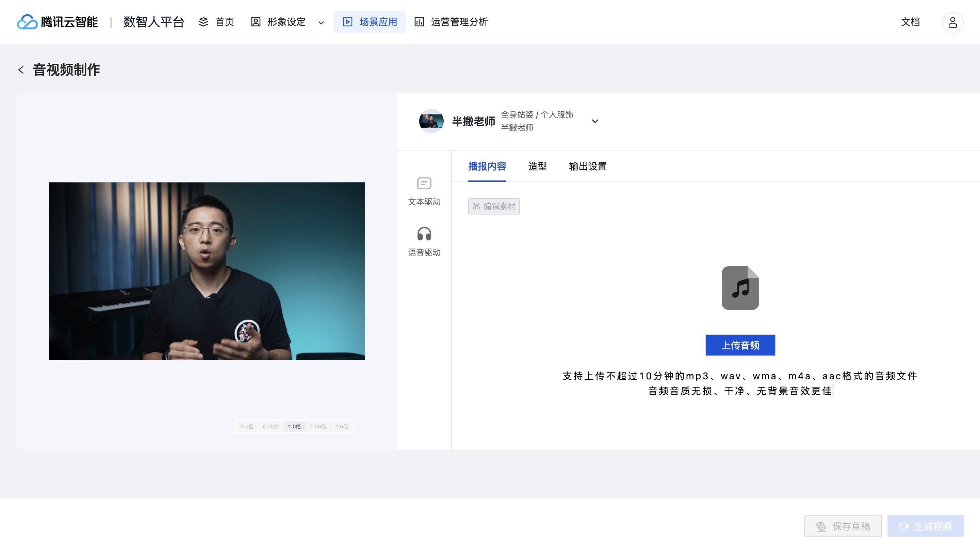Viewport: 980px width, 553px height.
Task: Expand the 半撇老师 avatar selector chevron
Action: click(595, 122)
